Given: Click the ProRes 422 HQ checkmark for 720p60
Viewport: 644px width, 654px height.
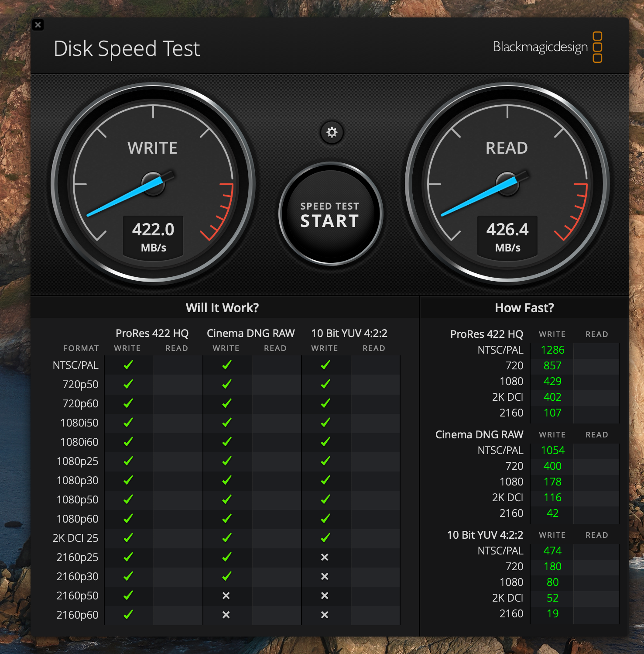Looking at the screenshot, I should (128, 403).
